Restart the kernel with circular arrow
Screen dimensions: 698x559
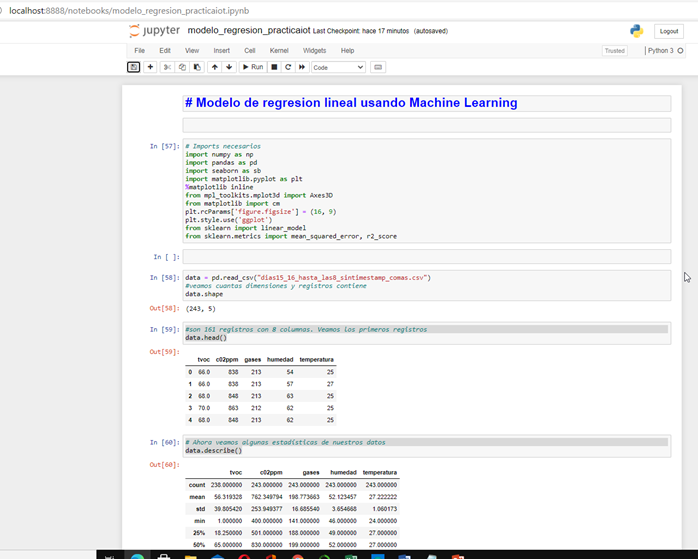pos(288,67)
